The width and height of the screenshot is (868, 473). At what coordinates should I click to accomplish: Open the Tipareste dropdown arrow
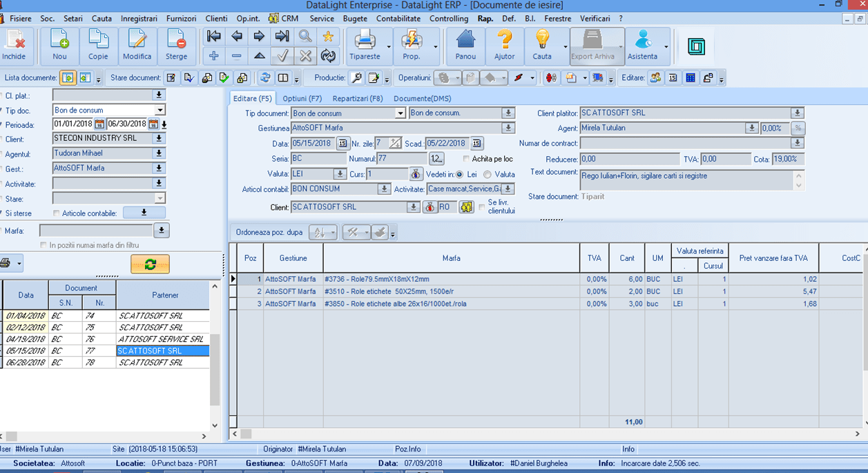389,47
